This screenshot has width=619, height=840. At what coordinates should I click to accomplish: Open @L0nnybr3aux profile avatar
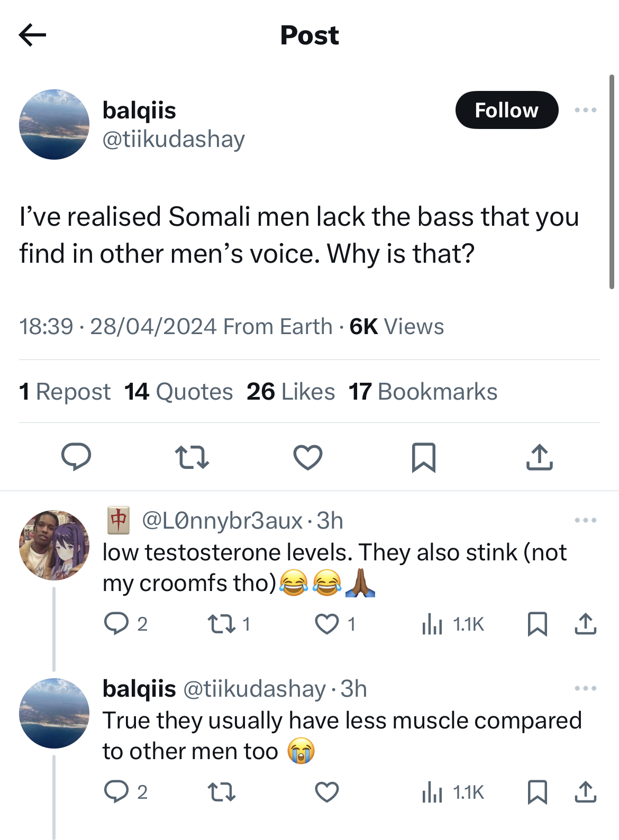tap(54, 545)
